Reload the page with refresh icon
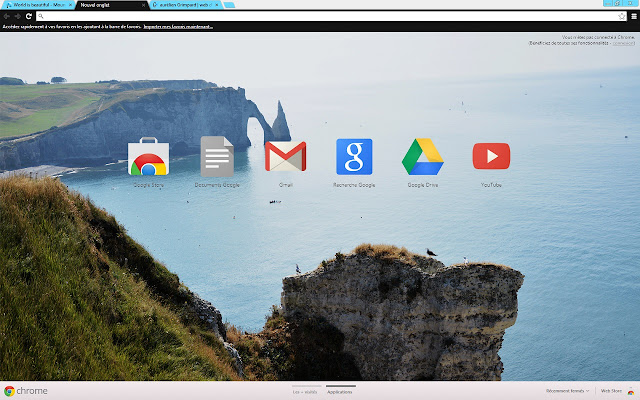The width and height of the screenshot is (640, 400). [x=29, y=16]
